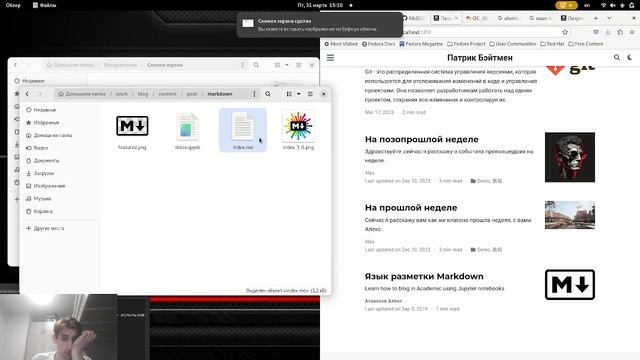
Task: Open 'Обзор' activities overview in top bar
Action: (x=13, y=5)
